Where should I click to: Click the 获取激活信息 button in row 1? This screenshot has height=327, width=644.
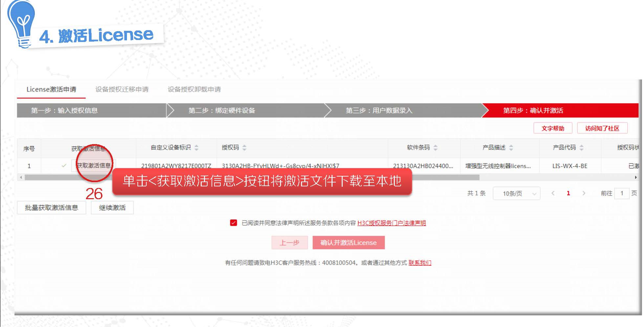click(x=93, y=165)
